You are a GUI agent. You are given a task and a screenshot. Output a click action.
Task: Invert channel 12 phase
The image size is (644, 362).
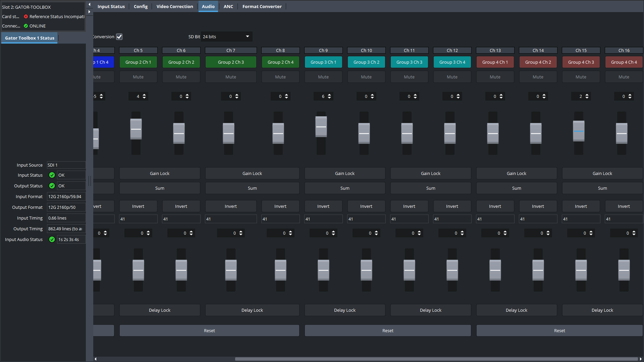pos(452,206)
